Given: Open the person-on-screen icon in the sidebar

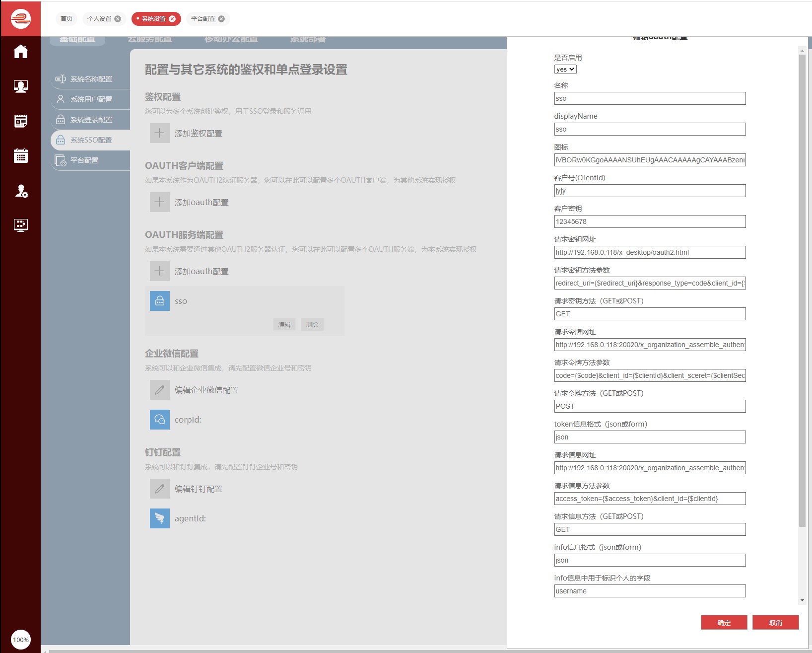Looking at the screenshot, I should click(x=21, y=86).
